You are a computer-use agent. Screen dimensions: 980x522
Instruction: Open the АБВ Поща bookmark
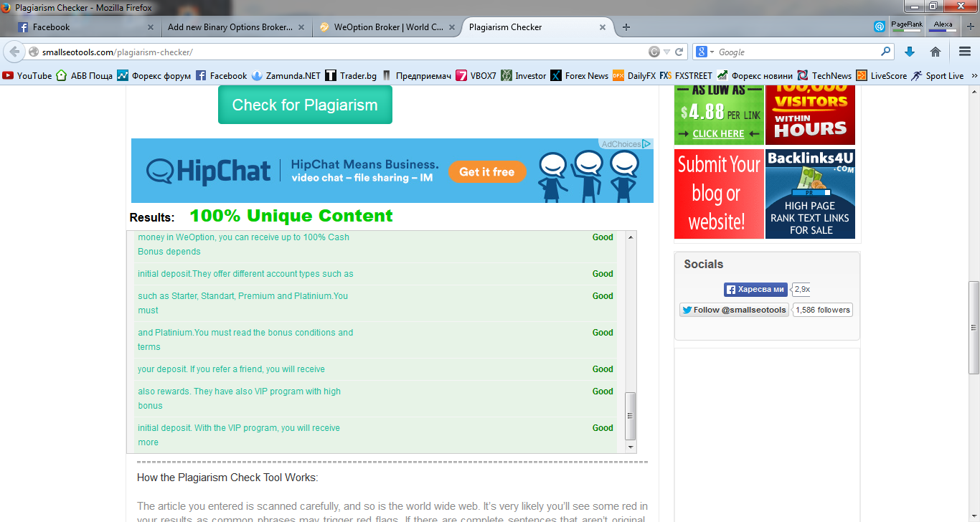84,75
